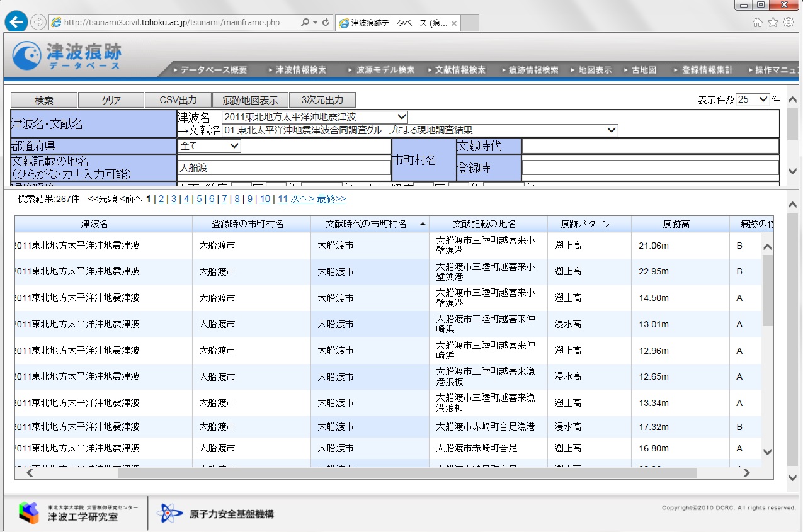Click the browser address bar URL
The width and height of the screenshot is (803, 532).
tap(172, 22)
